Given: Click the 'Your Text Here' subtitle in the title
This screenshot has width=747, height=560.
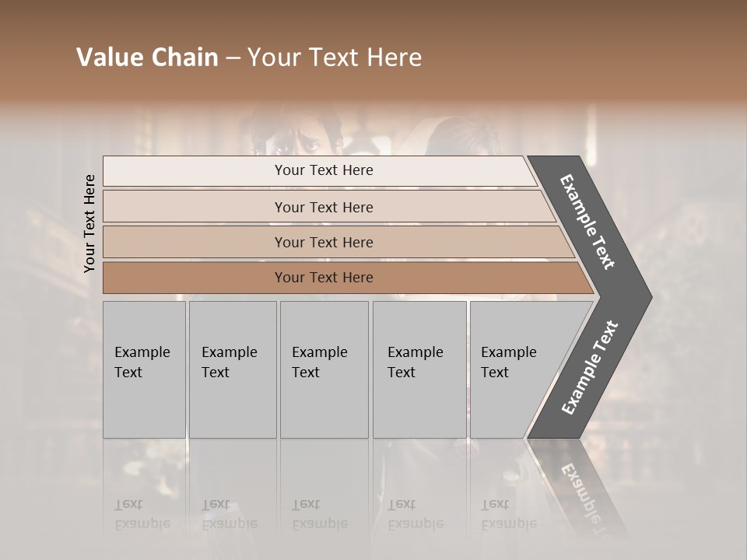Looking at the screenshot, I should pos(335,57).
